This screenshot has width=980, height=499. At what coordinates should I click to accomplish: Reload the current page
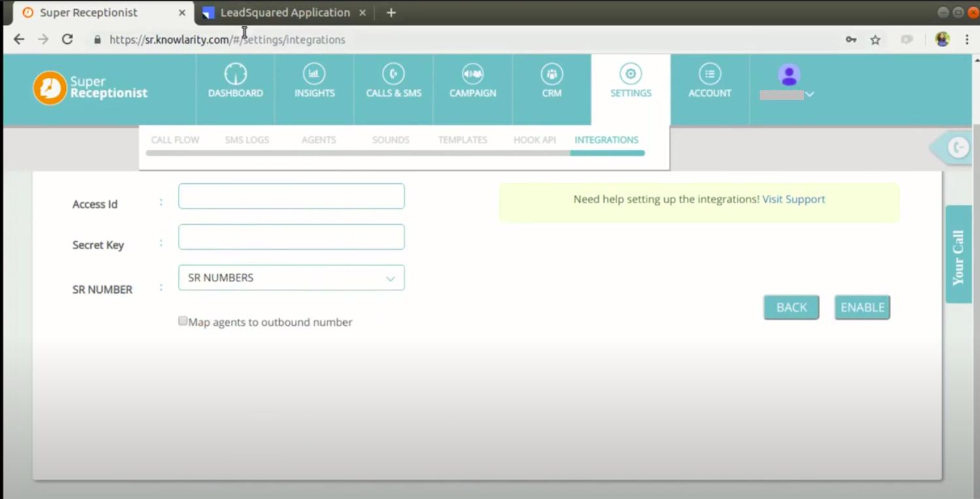tap(67, 39)
